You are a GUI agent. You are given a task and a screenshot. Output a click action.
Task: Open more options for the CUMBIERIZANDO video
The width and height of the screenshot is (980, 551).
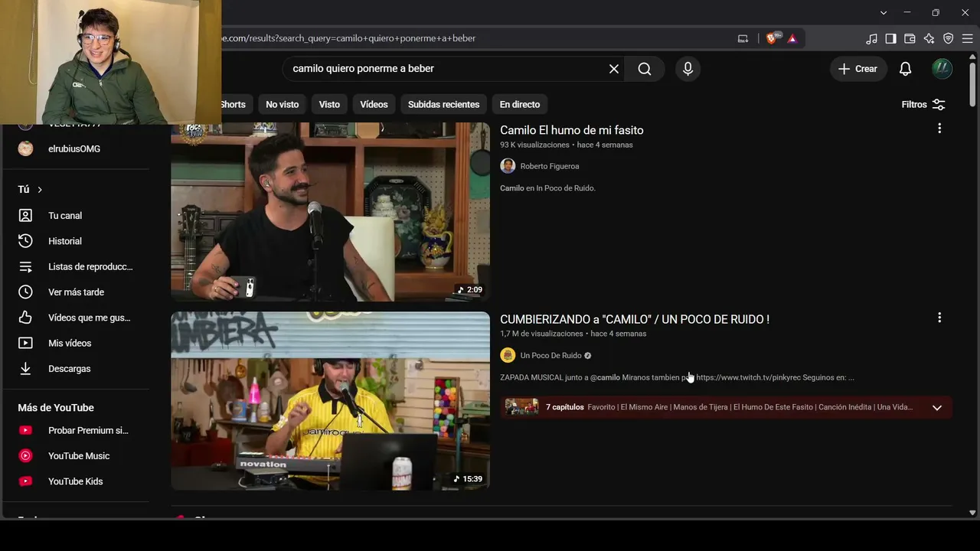click(x=939, y=318)
